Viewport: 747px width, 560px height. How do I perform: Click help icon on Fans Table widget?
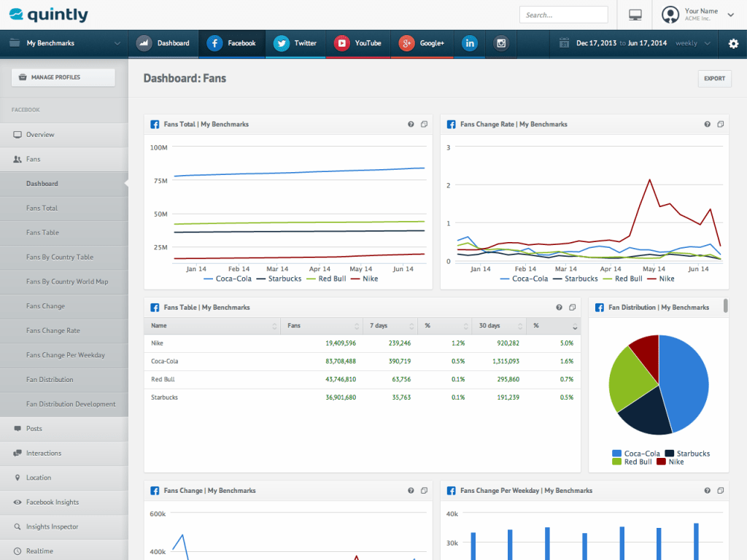click(x=559, y=308)
